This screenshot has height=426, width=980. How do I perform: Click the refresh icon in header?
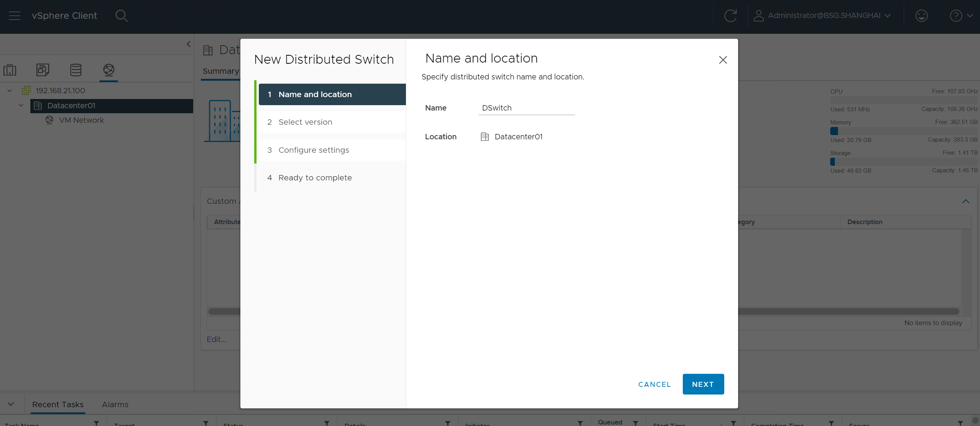(x=730, y=16)
